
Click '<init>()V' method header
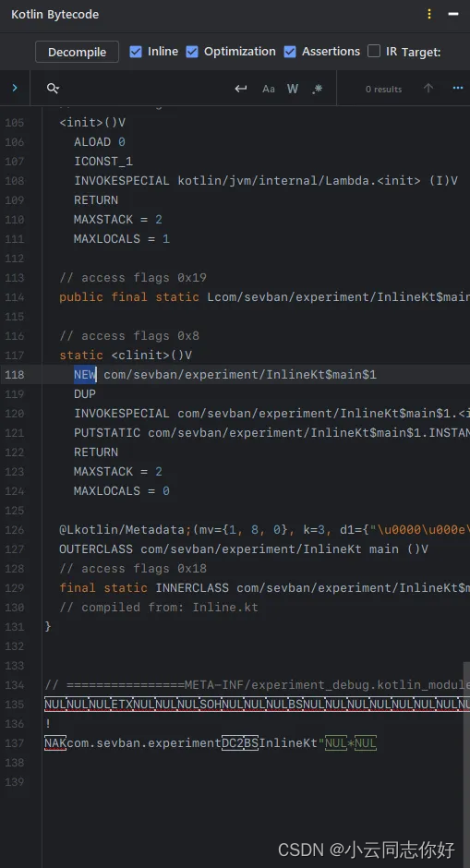[x=92, y=123]
